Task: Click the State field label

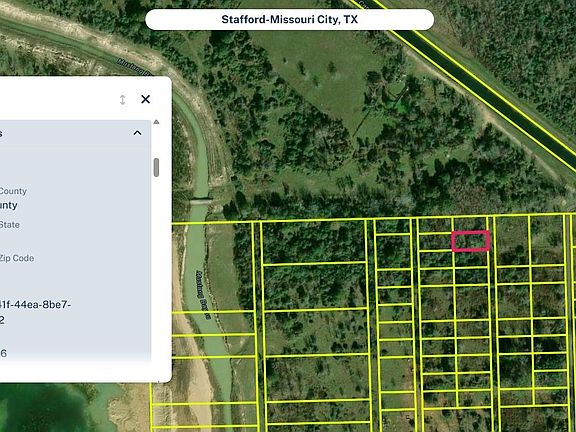Action: pyautogui.click(x=10, y=225)
